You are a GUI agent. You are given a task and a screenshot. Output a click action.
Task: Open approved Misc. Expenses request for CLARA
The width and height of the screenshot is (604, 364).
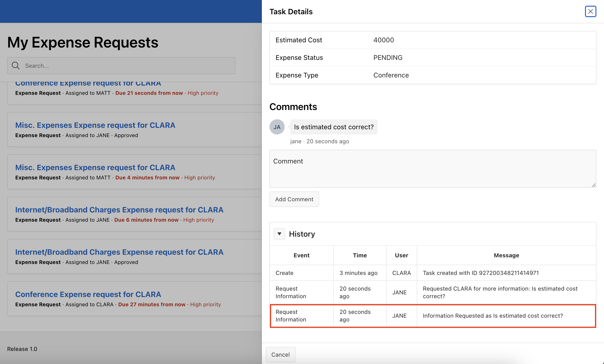(95, 125)
